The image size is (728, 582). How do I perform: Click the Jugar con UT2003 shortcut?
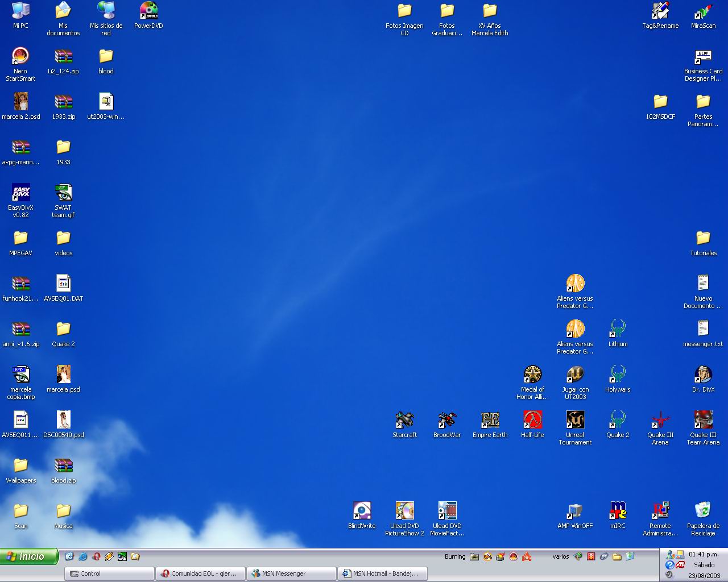575,374
